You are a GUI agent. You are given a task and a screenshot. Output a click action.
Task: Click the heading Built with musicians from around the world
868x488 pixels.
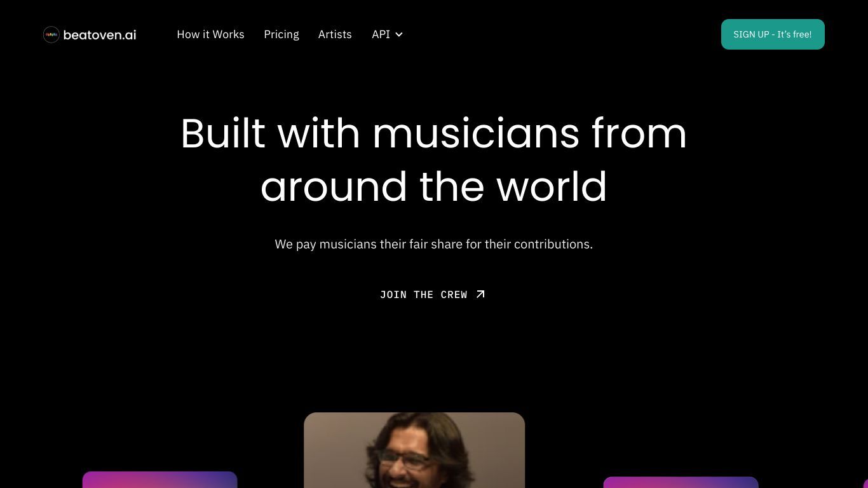point(434,159)
